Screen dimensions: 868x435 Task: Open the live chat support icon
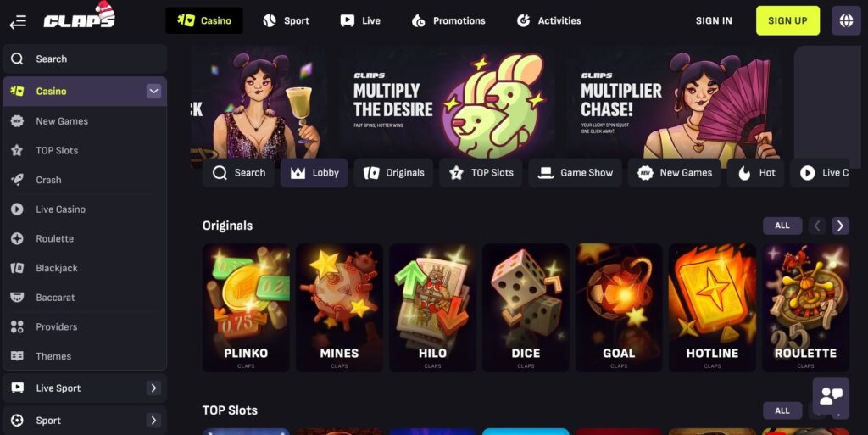[x=831, y=396]
